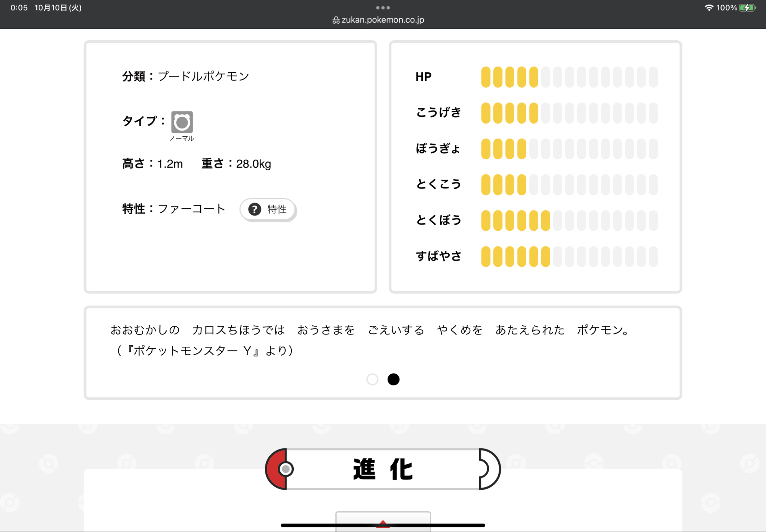Image resolution: width=766 pixels, height=532 pixels.
Task: Click the Normal type icon
Action: coord(182,122)
